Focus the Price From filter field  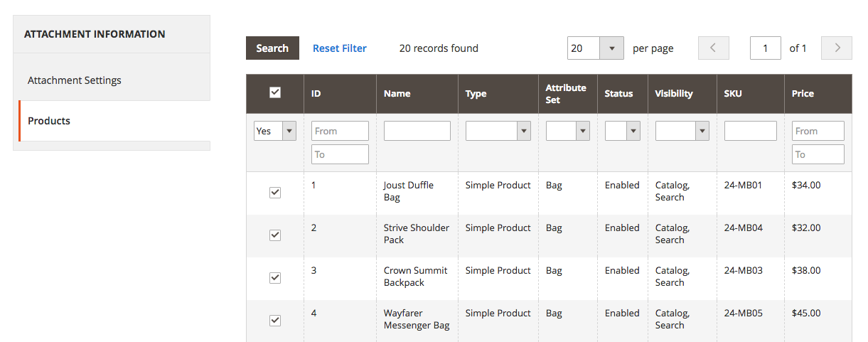point(818,131)
